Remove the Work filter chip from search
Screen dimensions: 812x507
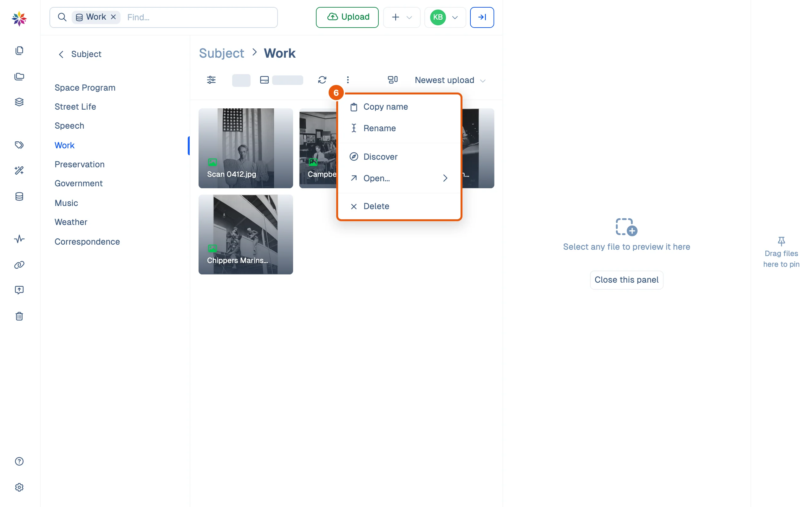(114, 17)
